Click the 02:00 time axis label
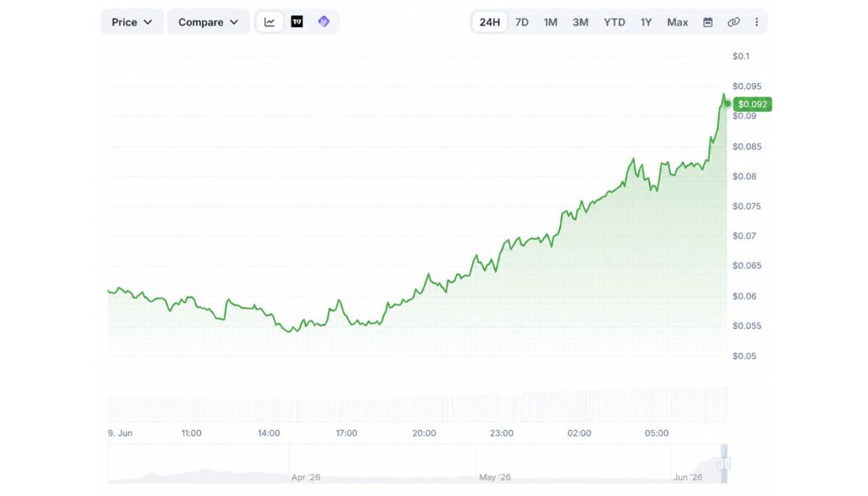Viewport: 868px width, 496px height. (x=579, y=433)
